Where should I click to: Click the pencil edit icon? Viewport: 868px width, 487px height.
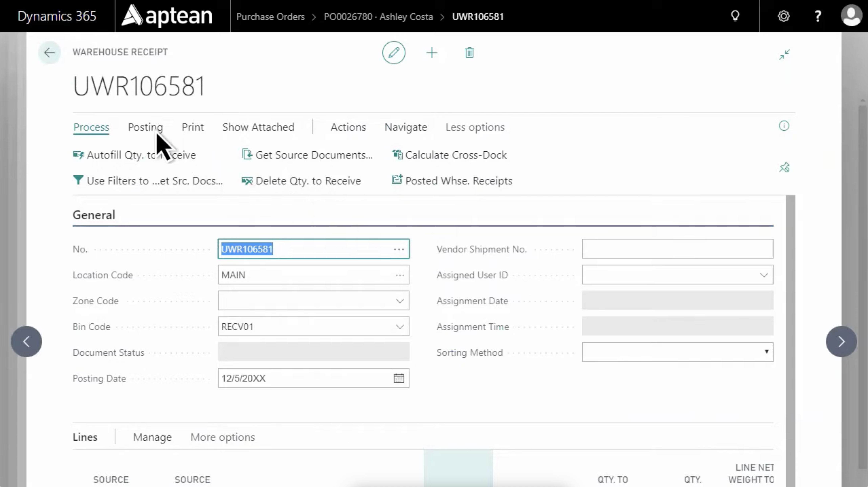pos(394,53)
